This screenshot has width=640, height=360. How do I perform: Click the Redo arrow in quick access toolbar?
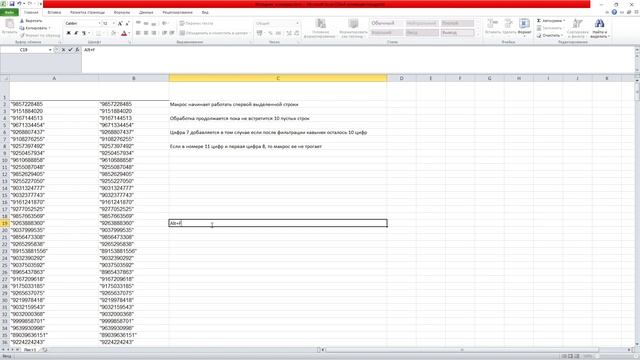click(29, 4)
